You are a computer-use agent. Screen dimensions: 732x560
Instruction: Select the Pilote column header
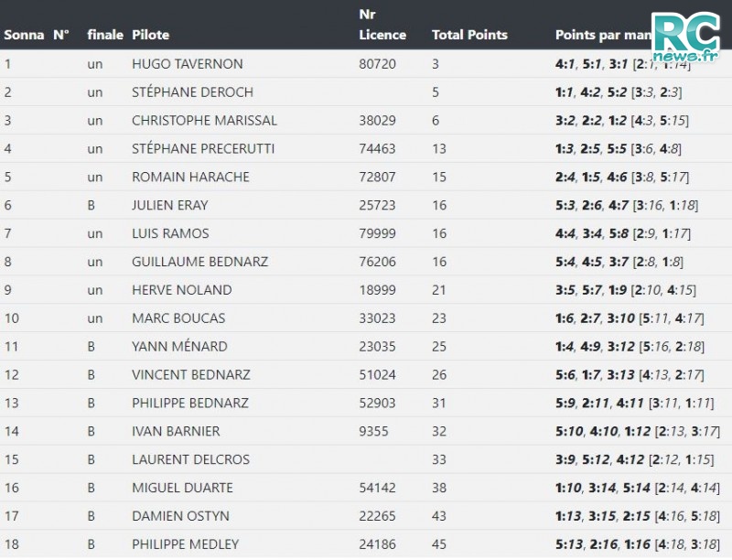pyautogui.click(x=150, y=35)
